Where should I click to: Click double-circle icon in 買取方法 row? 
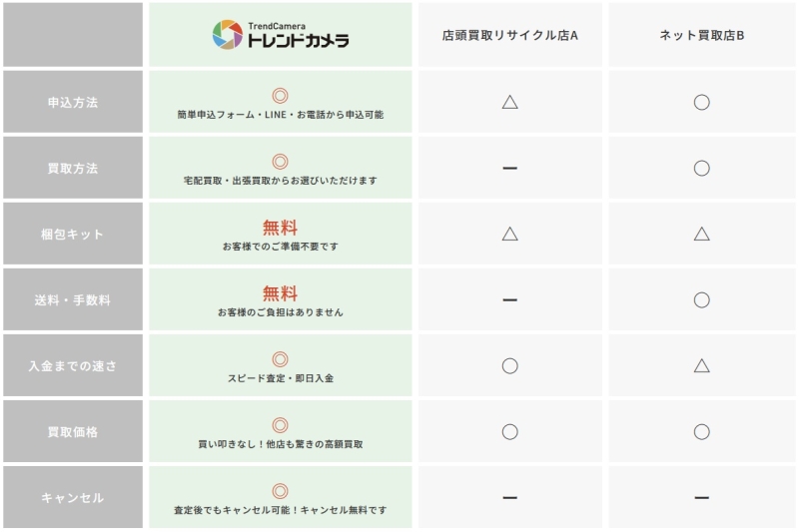click(x=281, y=162)
